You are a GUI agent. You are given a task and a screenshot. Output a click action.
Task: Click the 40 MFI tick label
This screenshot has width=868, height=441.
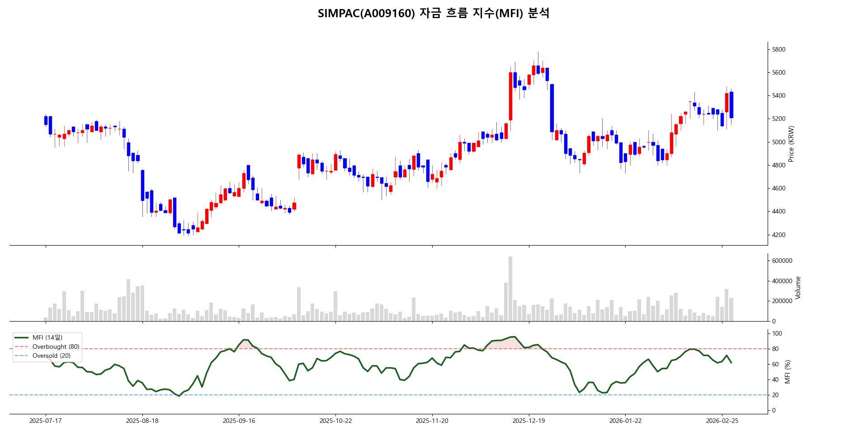pos(775,379)
